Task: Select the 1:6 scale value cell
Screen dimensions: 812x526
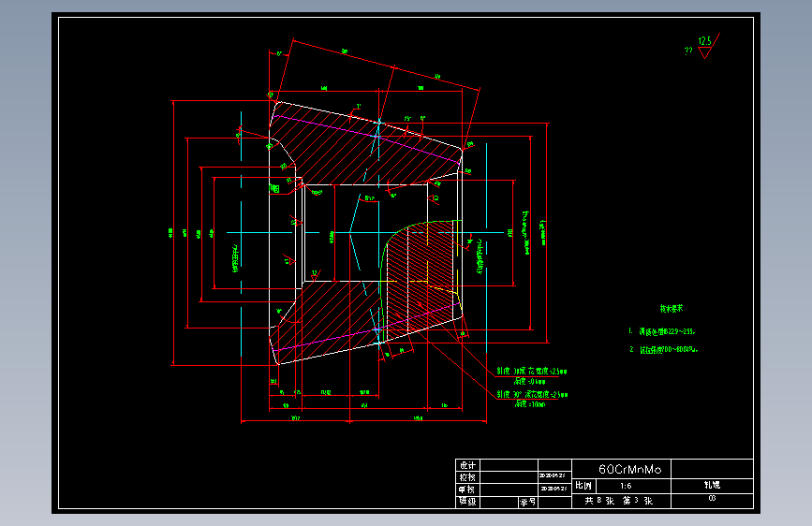Action: click(x=633, y=486)
